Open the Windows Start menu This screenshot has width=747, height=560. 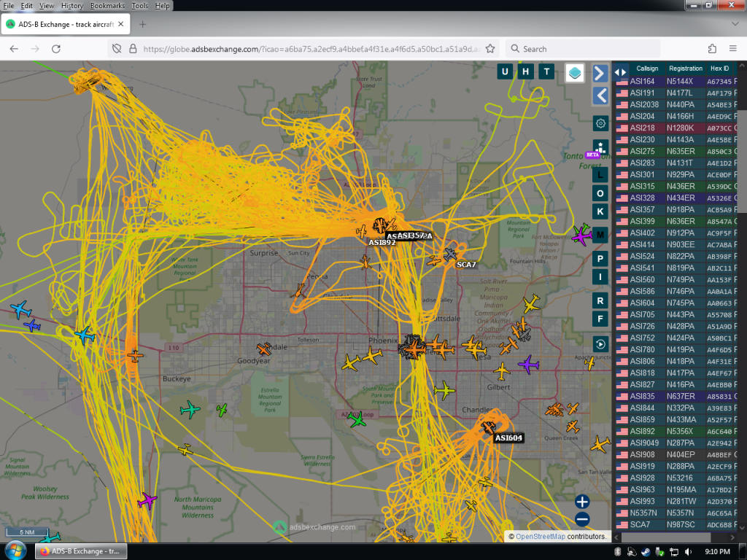point(15,551)
